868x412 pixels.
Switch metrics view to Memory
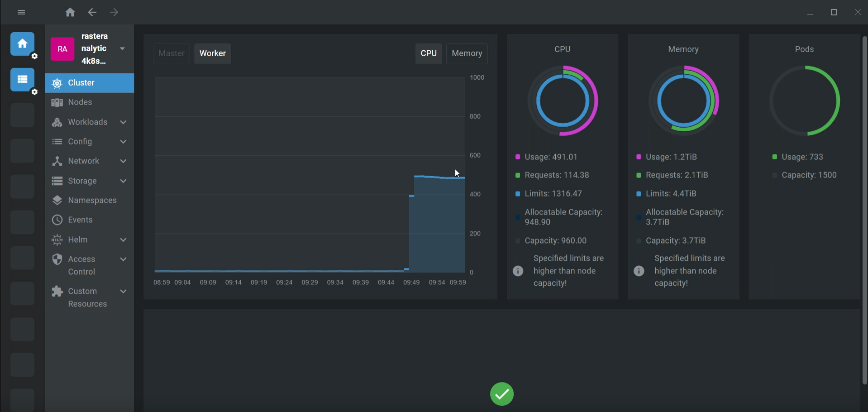pyautogui.click(x=467, y=53)
